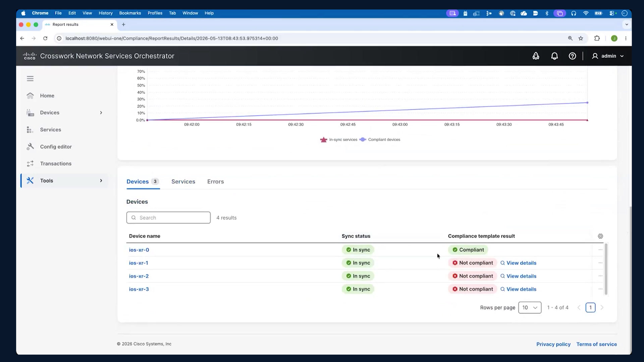Open row actions for ios-xr-2
Screen dimensions: 644x362
click(x=600, y=276)
